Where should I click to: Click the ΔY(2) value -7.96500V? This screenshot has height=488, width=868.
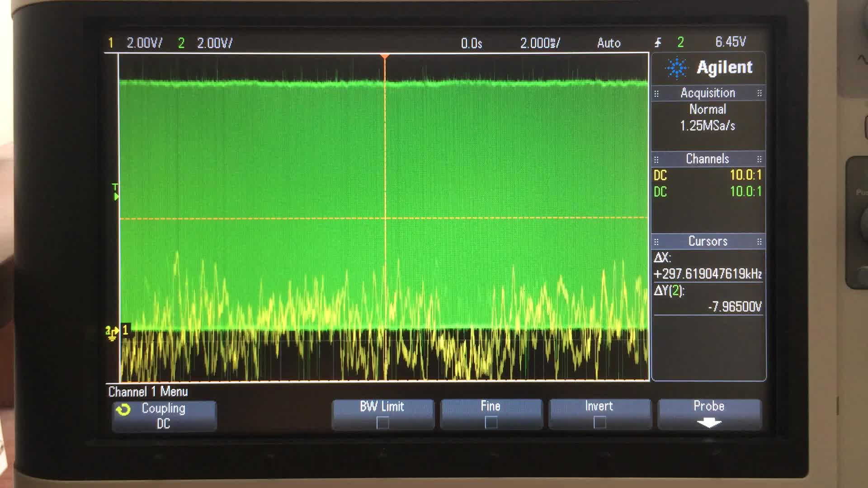(735, 307)
